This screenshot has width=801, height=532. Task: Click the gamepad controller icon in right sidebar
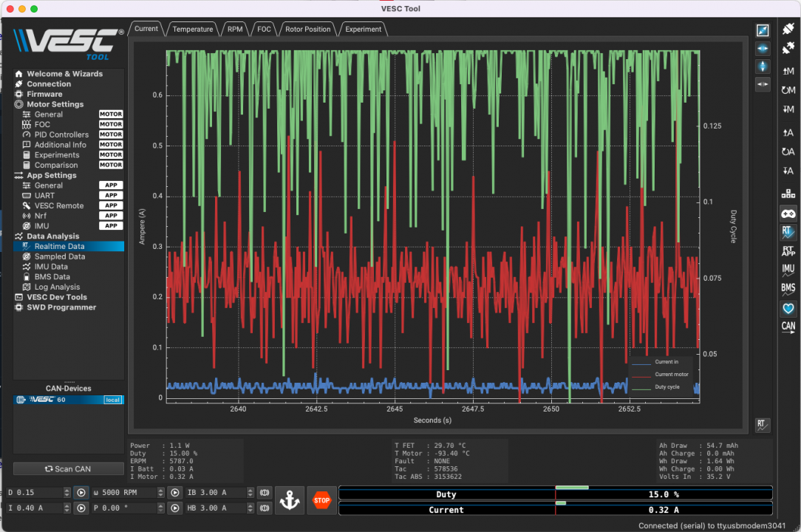coord(787,213)
